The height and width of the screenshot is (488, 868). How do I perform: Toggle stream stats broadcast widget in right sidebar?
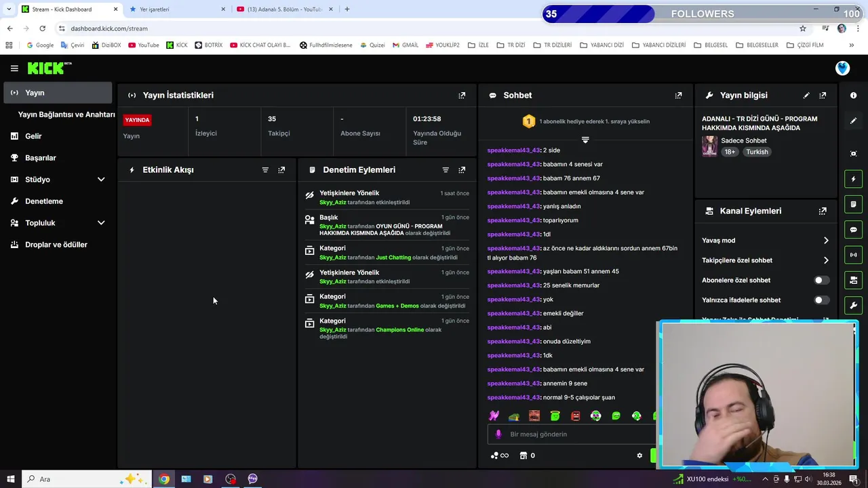[x=853, y=255]
